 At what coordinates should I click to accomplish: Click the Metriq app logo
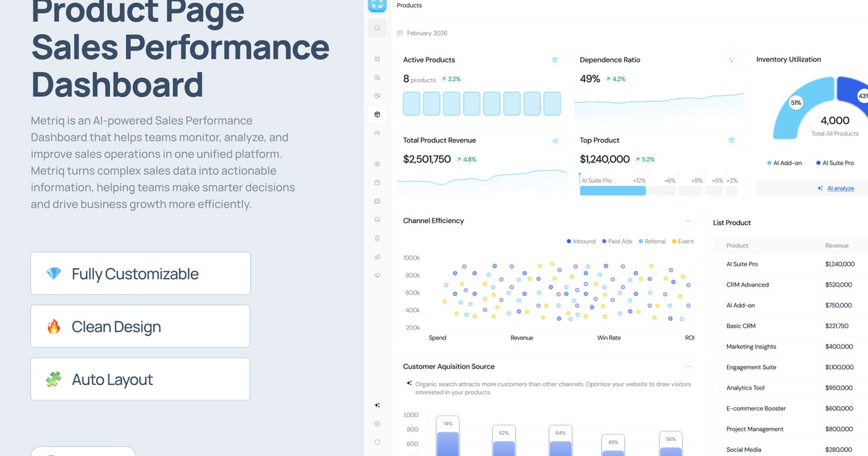377,5
